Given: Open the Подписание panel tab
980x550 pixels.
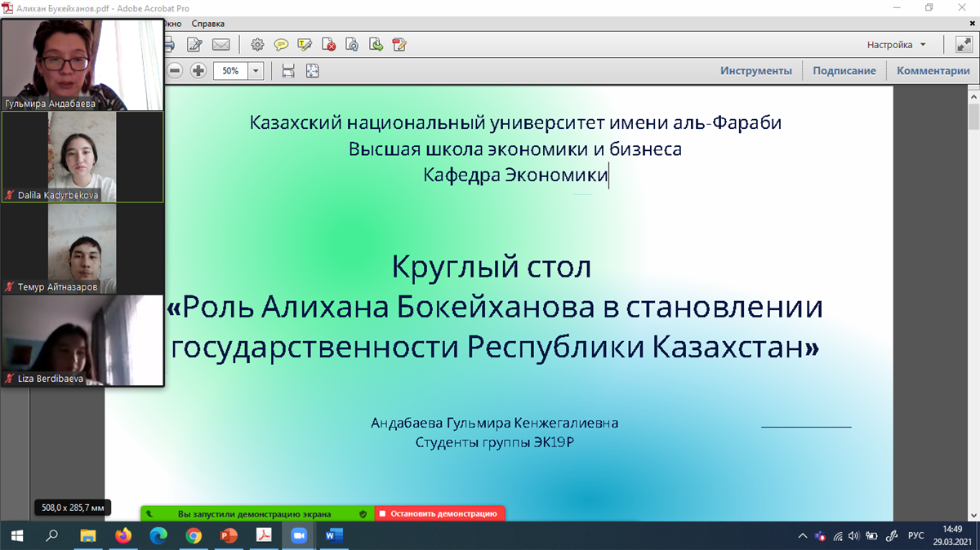Looking at the screenshot, I should coord(844,71).
